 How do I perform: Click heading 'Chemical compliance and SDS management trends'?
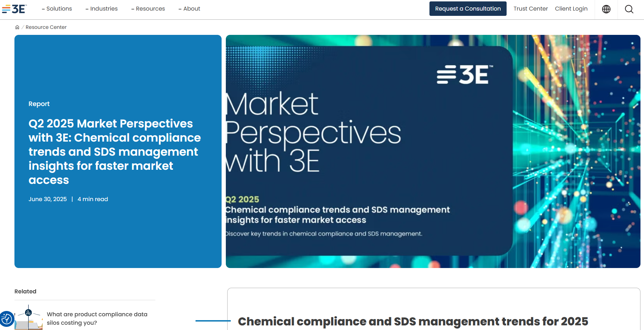point(413,322)
